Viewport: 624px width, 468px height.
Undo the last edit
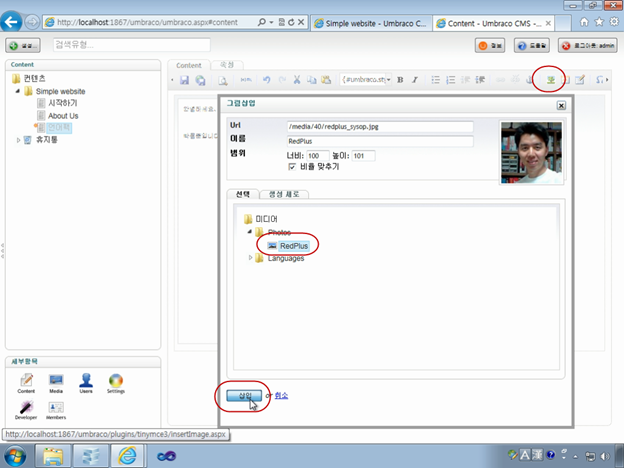pos(267,80)
